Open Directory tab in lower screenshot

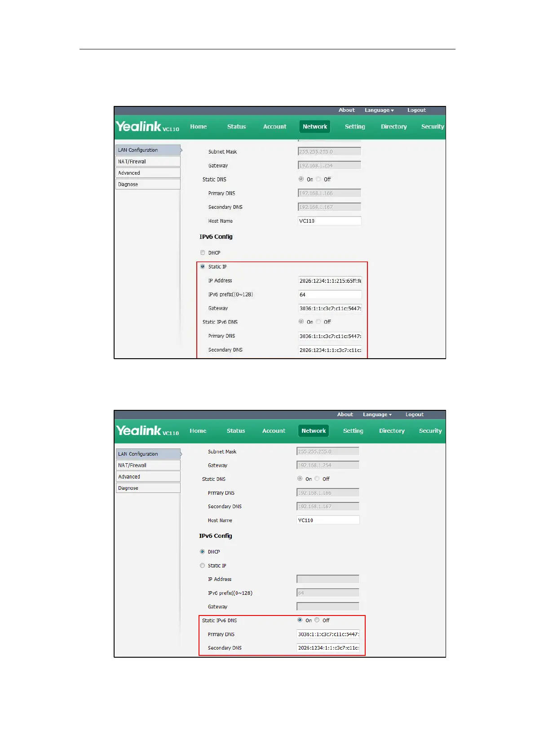(392, 431)
